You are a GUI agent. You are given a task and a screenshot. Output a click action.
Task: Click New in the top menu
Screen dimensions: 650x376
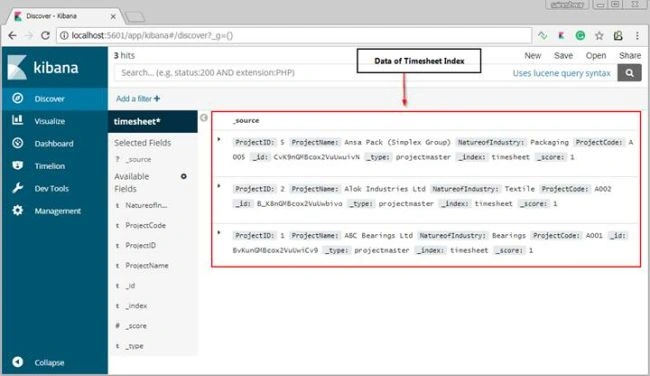click(x=533, y=56)
